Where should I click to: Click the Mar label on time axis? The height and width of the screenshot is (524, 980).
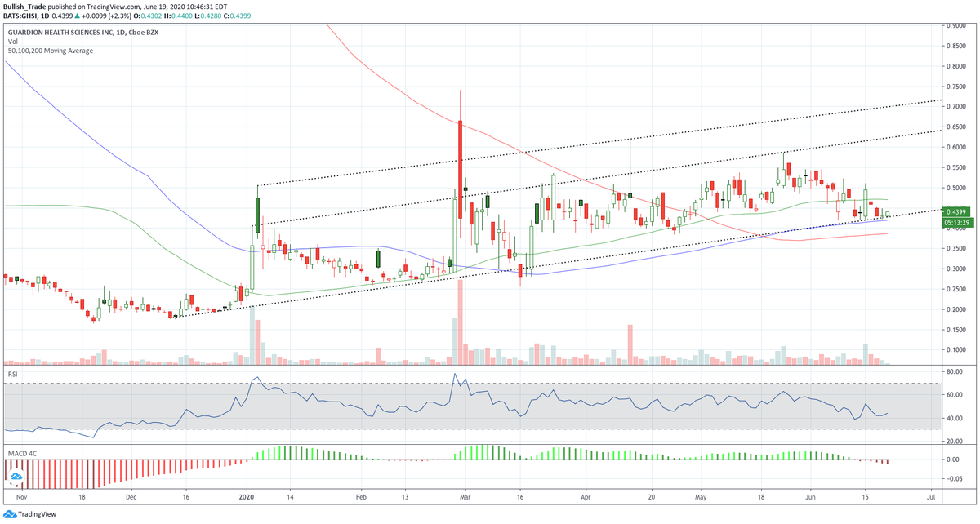pos(465,495)
